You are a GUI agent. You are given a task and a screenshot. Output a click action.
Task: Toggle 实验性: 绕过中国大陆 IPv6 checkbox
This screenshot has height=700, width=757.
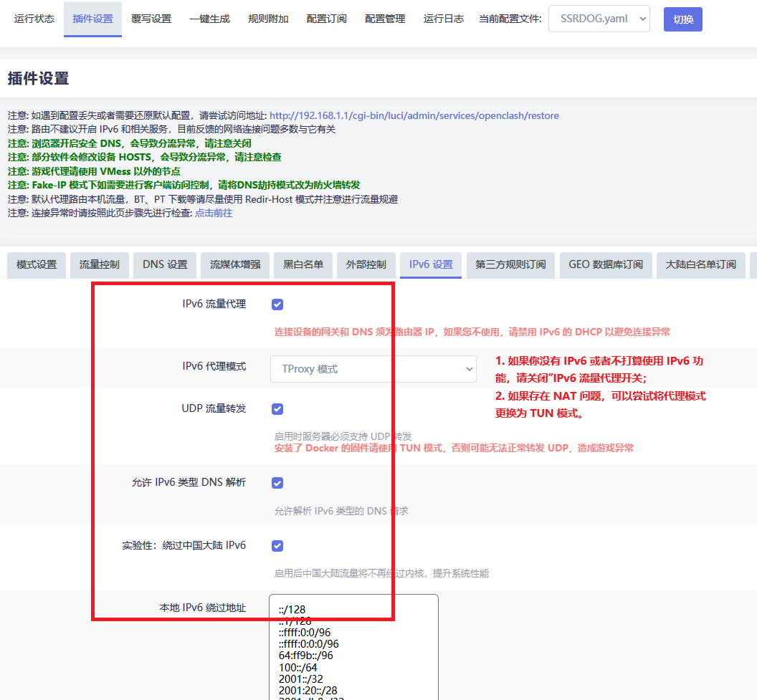pyautogui.click(x=277, y=546)
